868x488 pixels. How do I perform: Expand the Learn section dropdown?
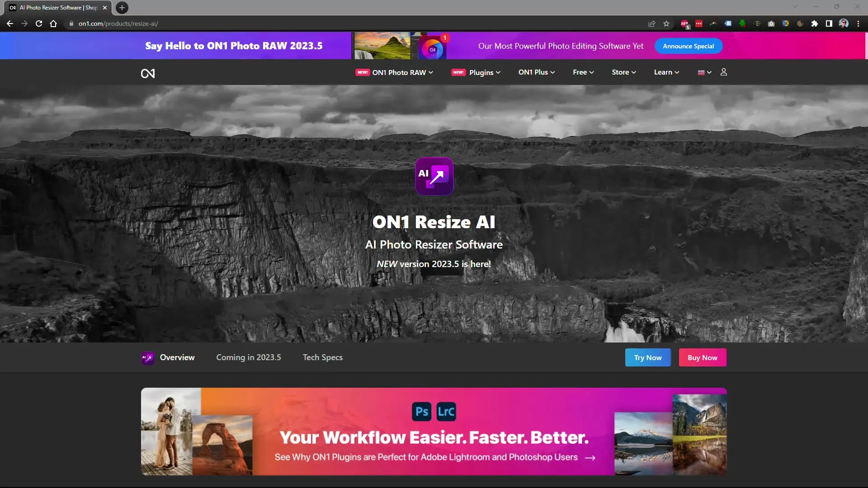(x=666, y=72)
